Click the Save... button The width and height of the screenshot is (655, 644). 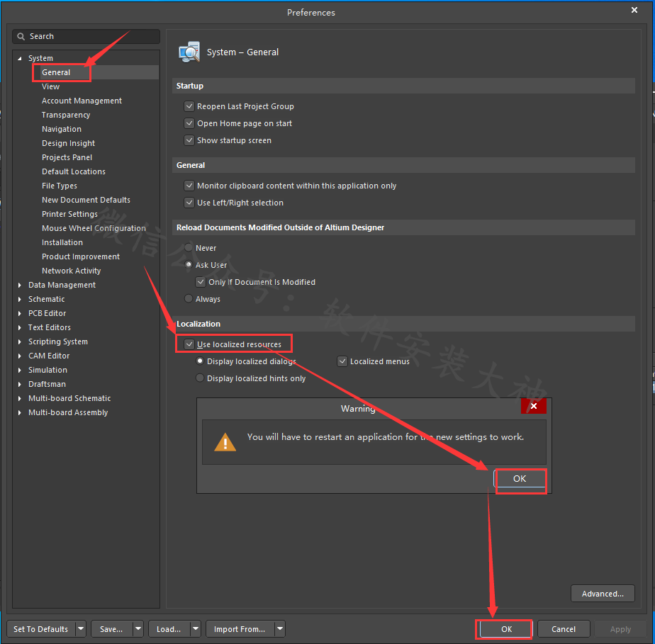coord(111,629)
